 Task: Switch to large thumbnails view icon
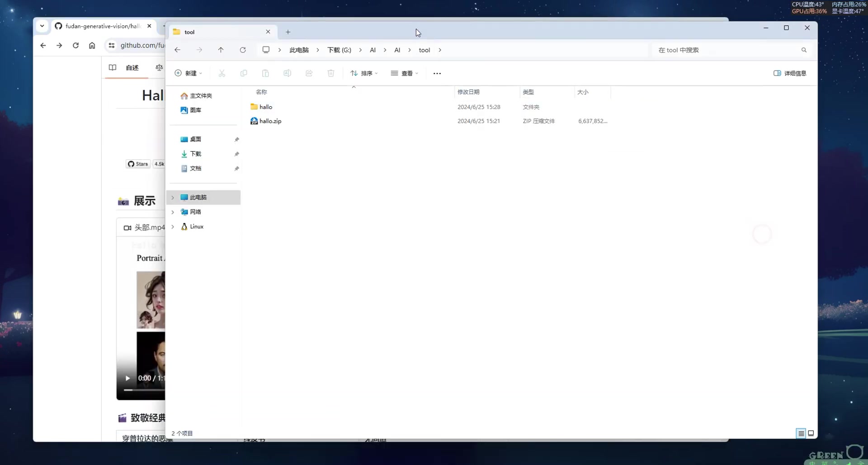pos(811,433)
